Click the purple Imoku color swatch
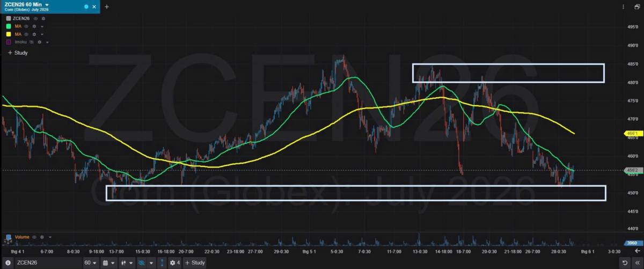Screen dimensions: 644x269 [9, 41]
